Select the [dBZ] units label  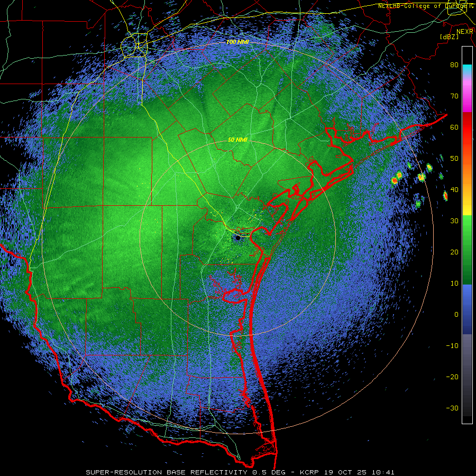[x=449, y=36]
